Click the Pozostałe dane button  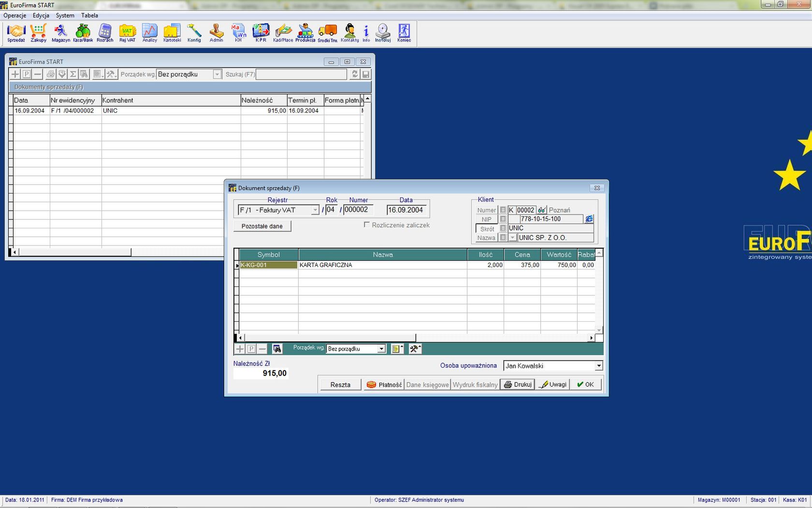coord(262,226)
